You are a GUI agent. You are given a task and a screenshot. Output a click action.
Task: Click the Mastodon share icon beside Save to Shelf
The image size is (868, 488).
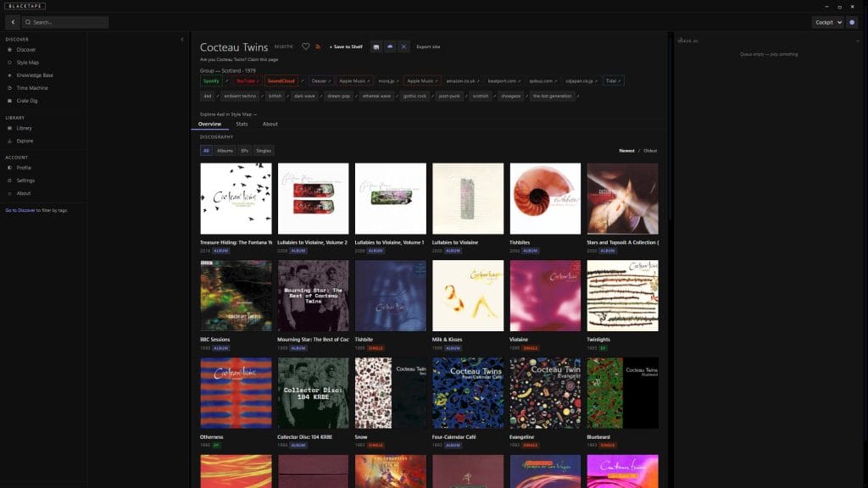[376, 47]
